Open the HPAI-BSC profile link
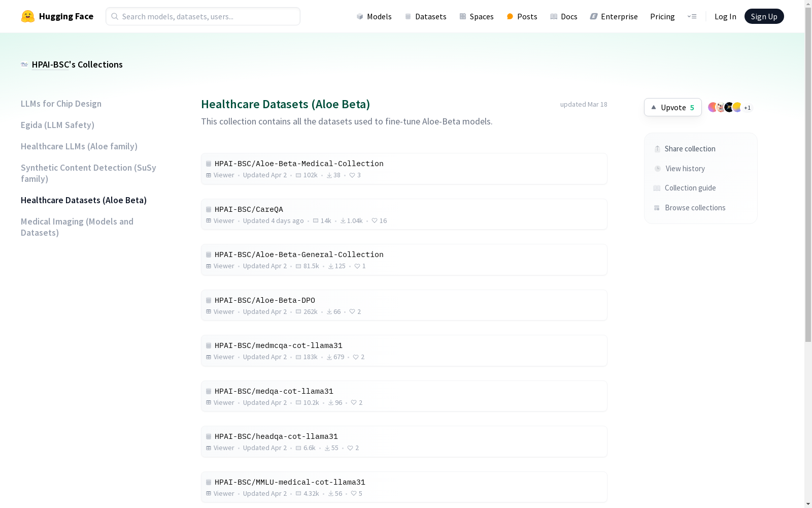This screenshot has width=812, height=508. click(50, 65)
